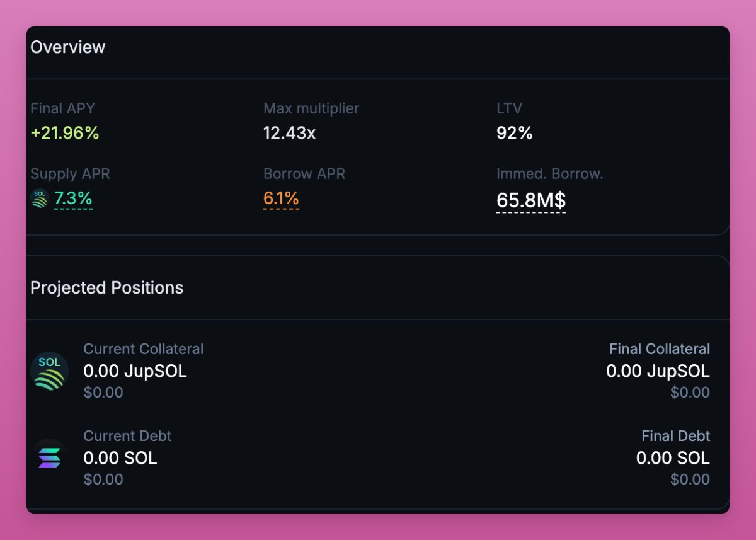Click the 6.1% Borrow APR value
756x540 pixels.
tap(281, 199)
